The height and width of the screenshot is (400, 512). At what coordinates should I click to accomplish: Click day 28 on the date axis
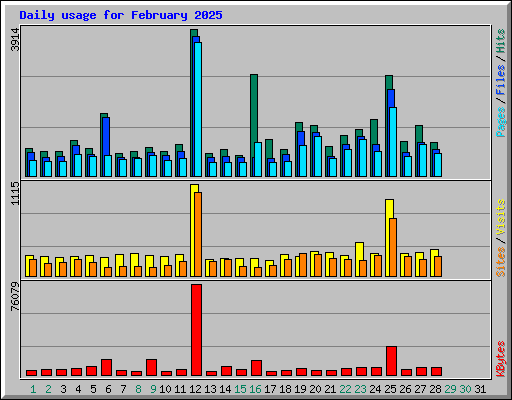point(435,389)
